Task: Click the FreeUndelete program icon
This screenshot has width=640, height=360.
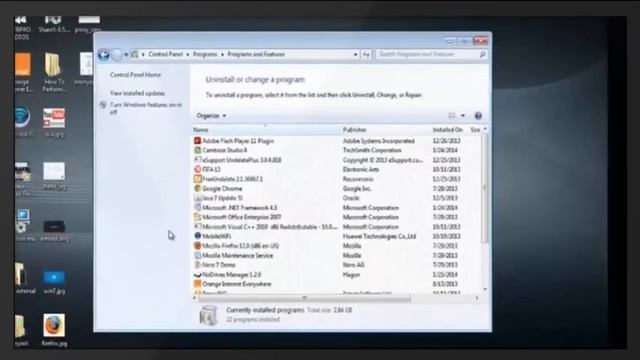Action: (x=198, y=179)
